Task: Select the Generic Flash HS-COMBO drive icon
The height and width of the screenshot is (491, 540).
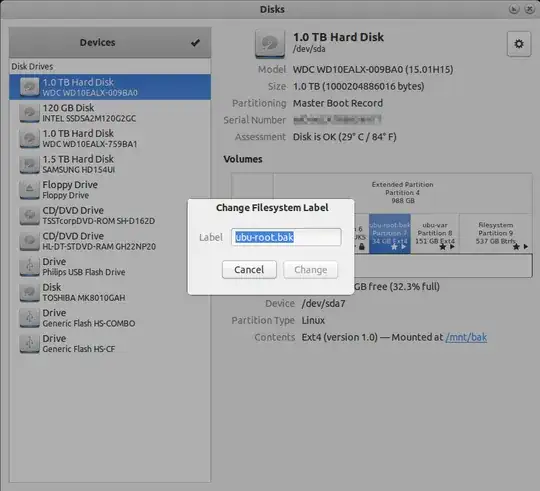Action: coord(30,318)
